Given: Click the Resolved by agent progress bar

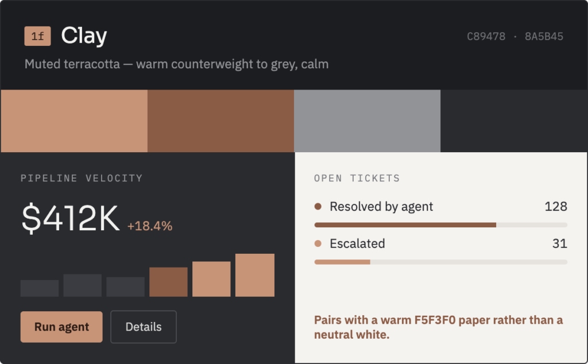Looking at the screenshot, I should (440, 225).
